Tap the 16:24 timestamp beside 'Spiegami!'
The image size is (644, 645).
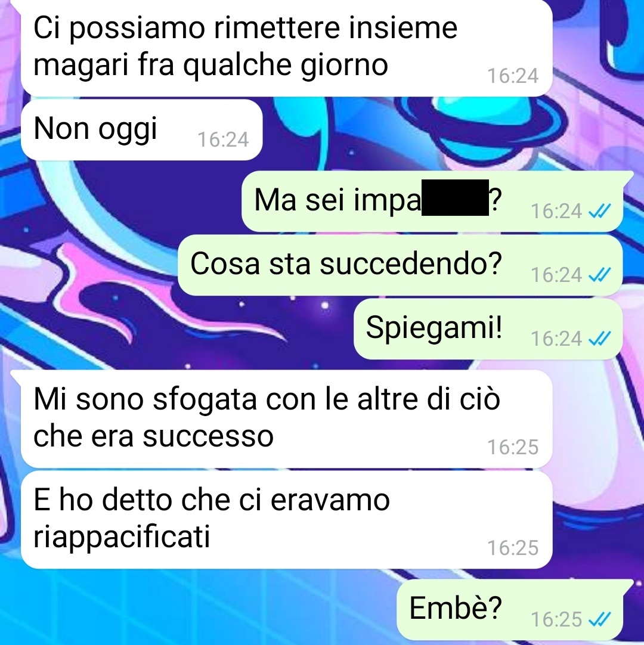[556, 339]
